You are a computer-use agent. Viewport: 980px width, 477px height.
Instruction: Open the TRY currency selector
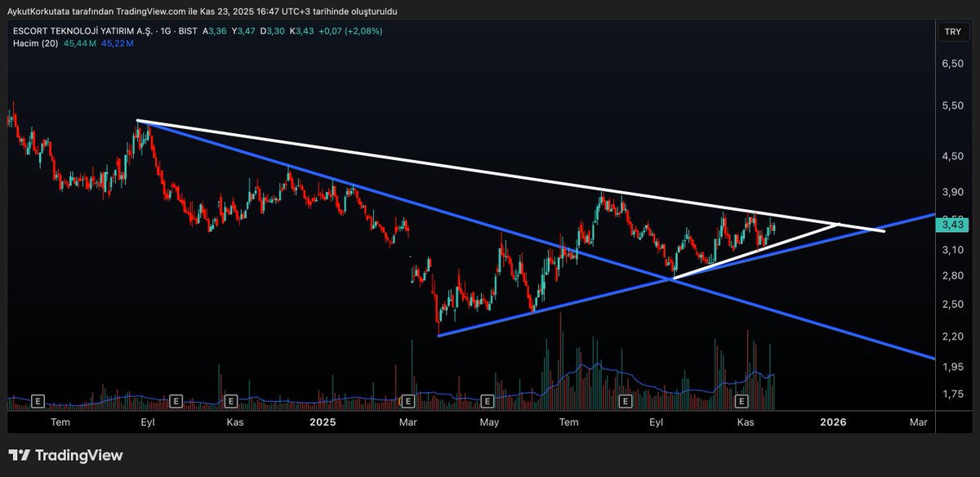(952, 32)
